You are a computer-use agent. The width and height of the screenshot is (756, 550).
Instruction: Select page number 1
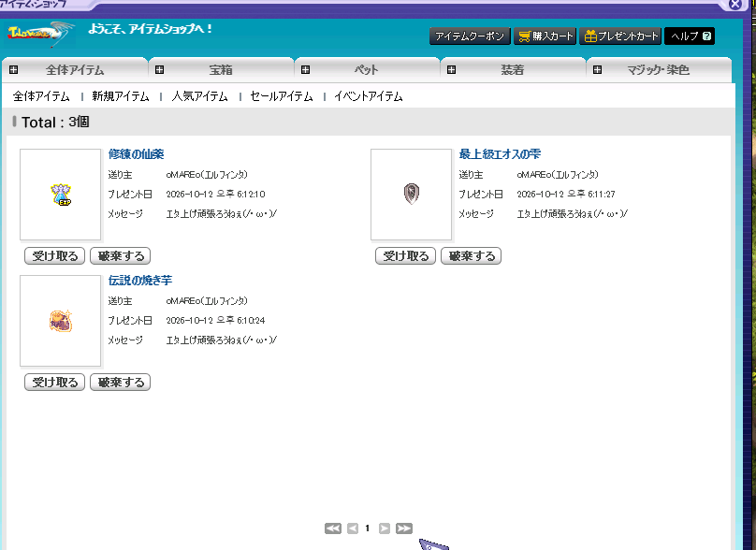368,528
